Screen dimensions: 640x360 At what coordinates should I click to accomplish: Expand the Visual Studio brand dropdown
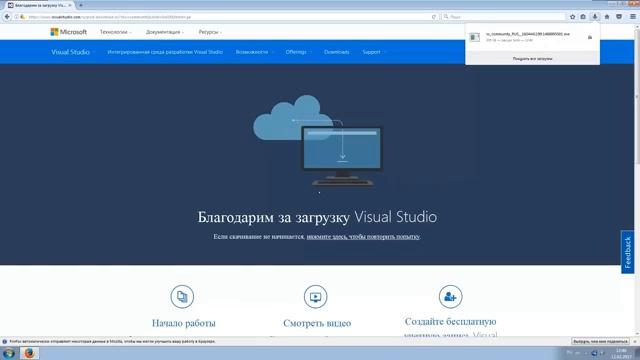click(x=73, y=52)
